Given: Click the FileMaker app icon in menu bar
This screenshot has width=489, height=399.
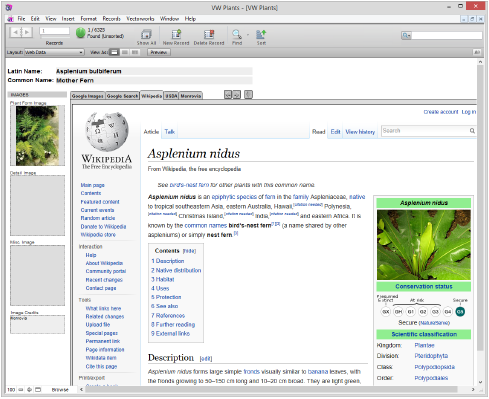Looking at the screenshot, I should [x=11, y=19].
